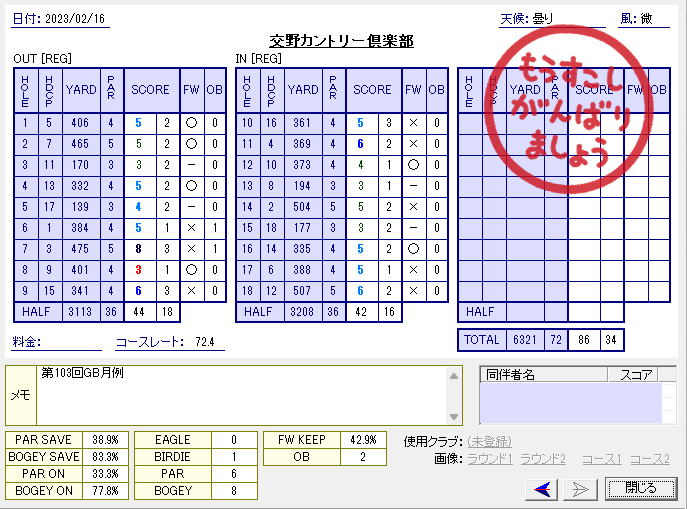Open the コース2 image link

[x=648, y=459]
